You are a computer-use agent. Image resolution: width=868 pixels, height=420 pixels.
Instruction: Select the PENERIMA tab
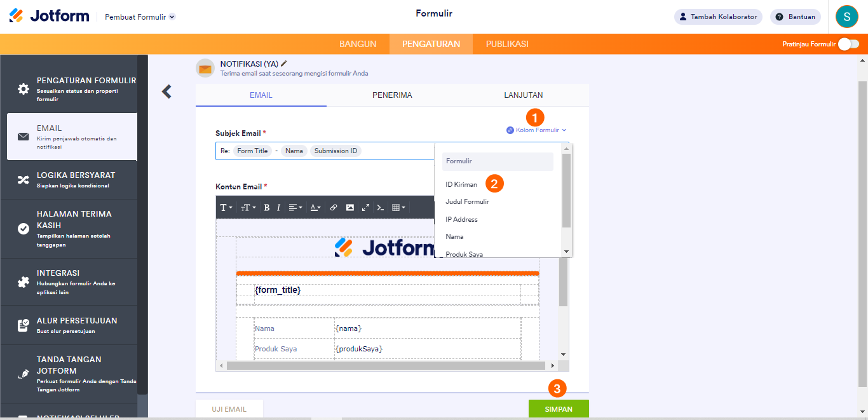(x=392, y=95)
